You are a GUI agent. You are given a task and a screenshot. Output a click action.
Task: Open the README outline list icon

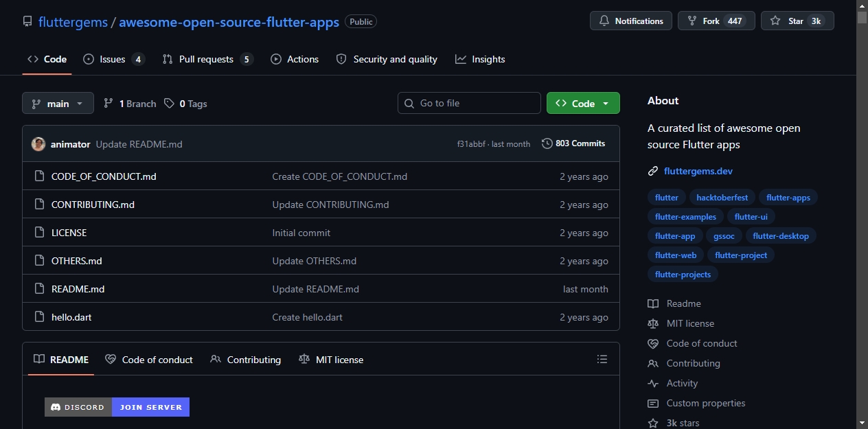click(602, 359)
